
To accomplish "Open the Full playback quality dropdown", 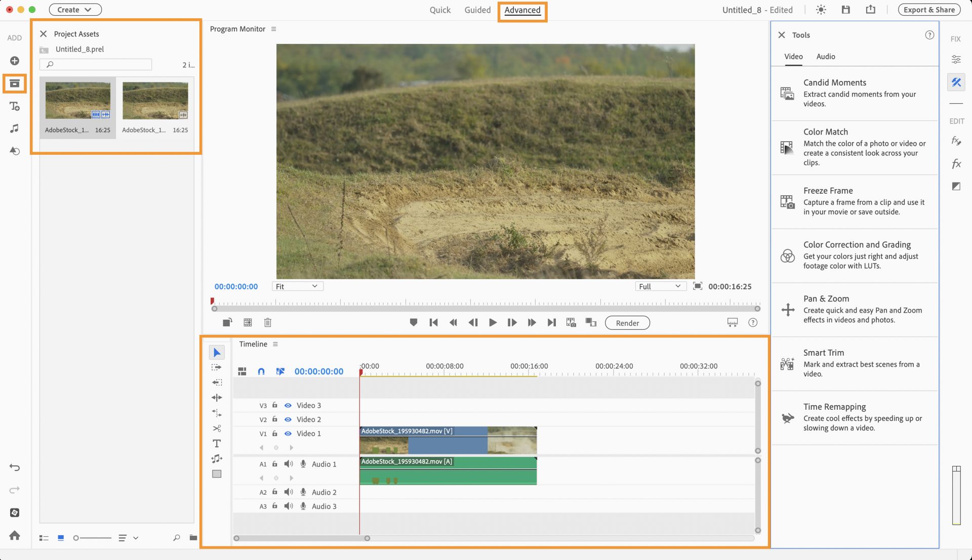I will [x=660, y=286].
